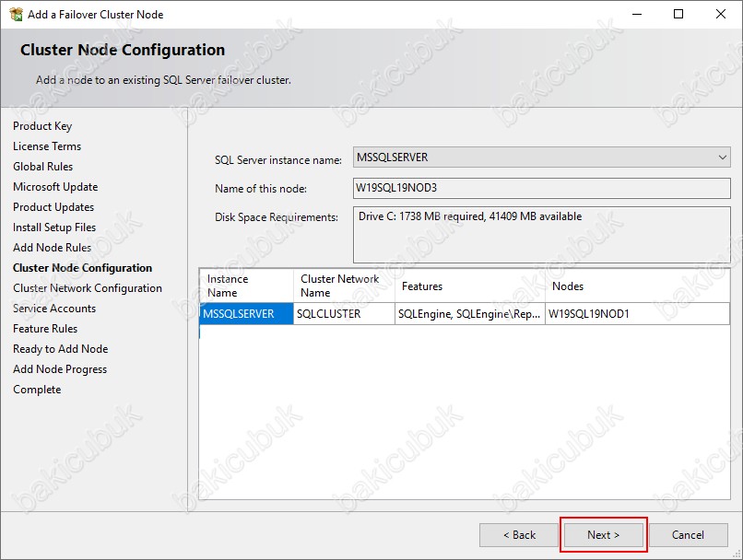Click the Name of this node field
The width and height of the screenshot is (743, 560).
click(542, 188)
